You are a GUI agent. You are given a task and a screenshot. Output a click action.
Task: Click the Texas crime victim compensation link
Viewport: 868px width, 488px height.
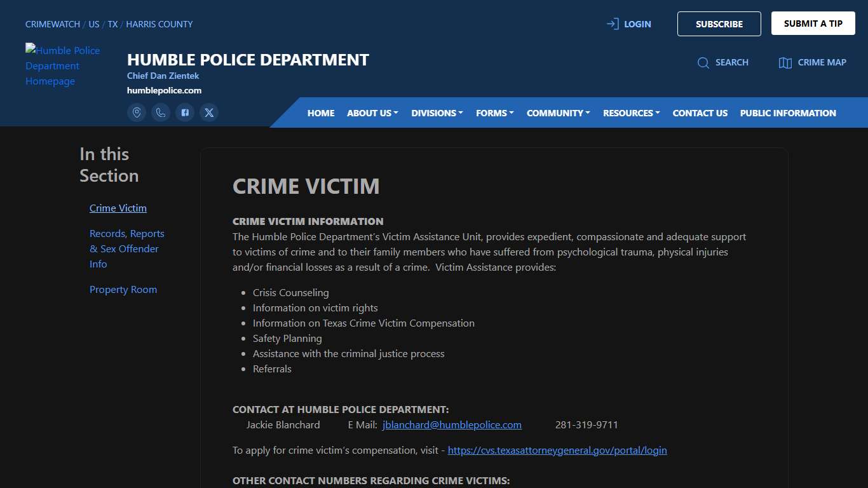click(x=557, y=450)
